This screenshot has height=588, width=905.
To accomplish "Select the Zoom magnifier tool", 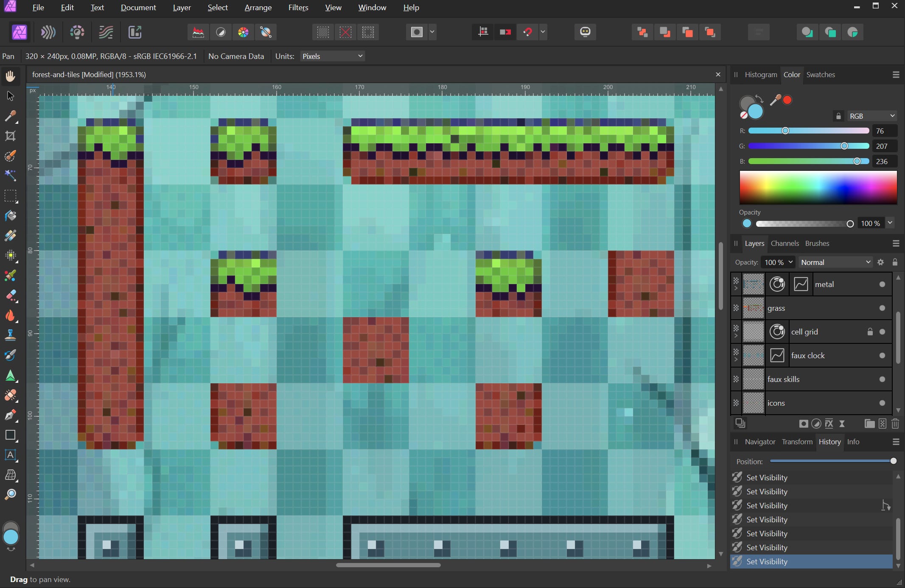I will point(10,494).
